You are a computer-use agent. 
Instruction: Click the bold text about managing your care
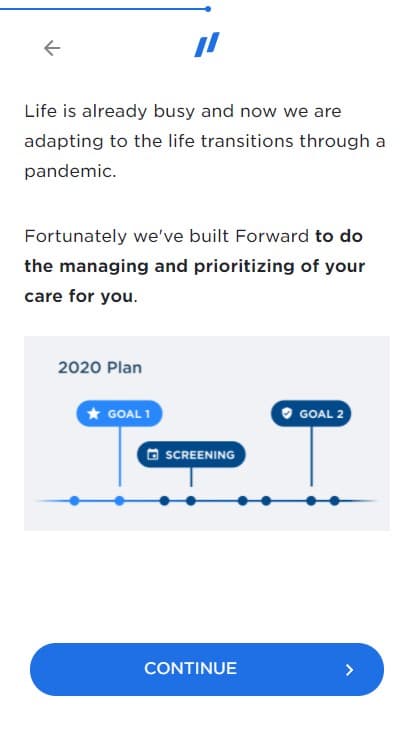(194, 266)
